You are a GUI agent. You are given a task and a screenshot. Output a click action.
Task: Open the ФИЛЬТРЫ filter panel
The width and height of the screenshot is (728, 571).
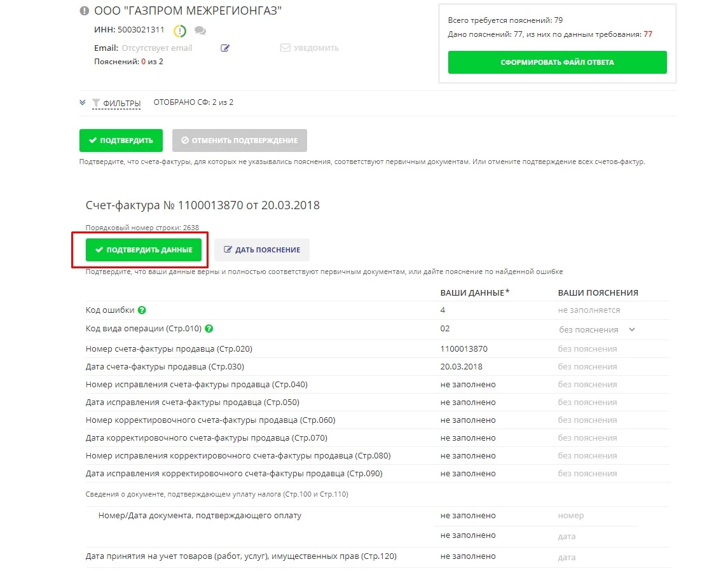pyautogui.click(x=121, y=103)
